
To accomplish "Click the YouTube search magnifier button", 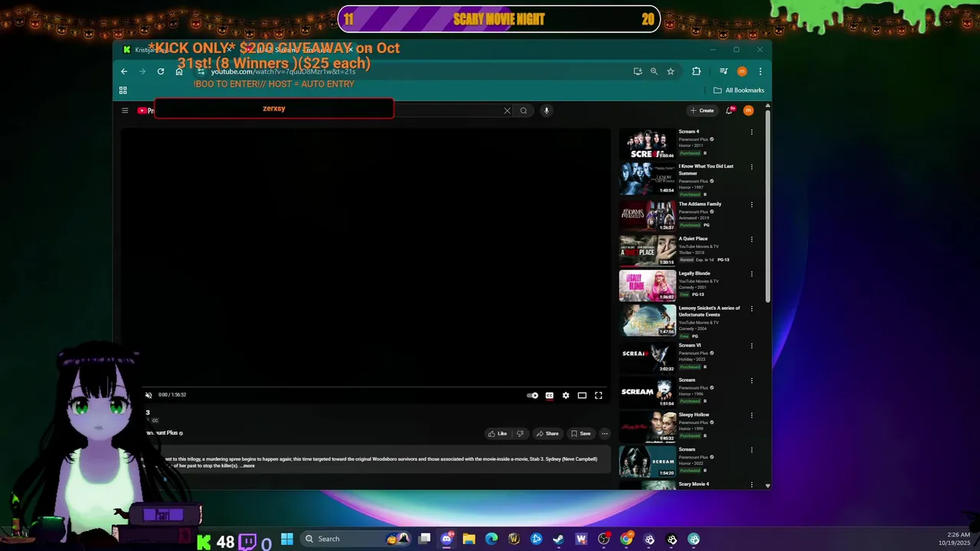I will tap(524, 110).
